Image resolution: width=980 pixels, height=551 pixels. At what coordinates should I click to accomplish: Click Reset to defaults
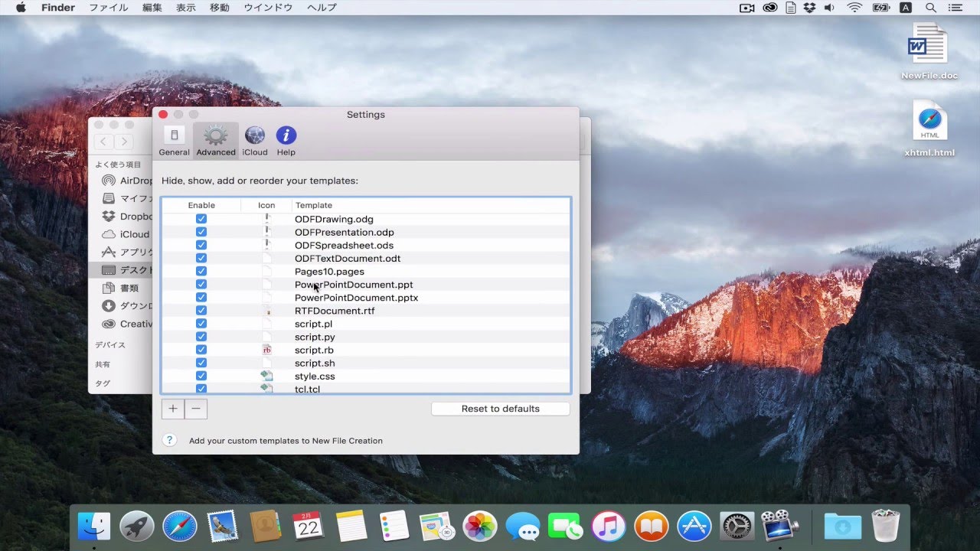pyautogui.click(x=501, y=409)
